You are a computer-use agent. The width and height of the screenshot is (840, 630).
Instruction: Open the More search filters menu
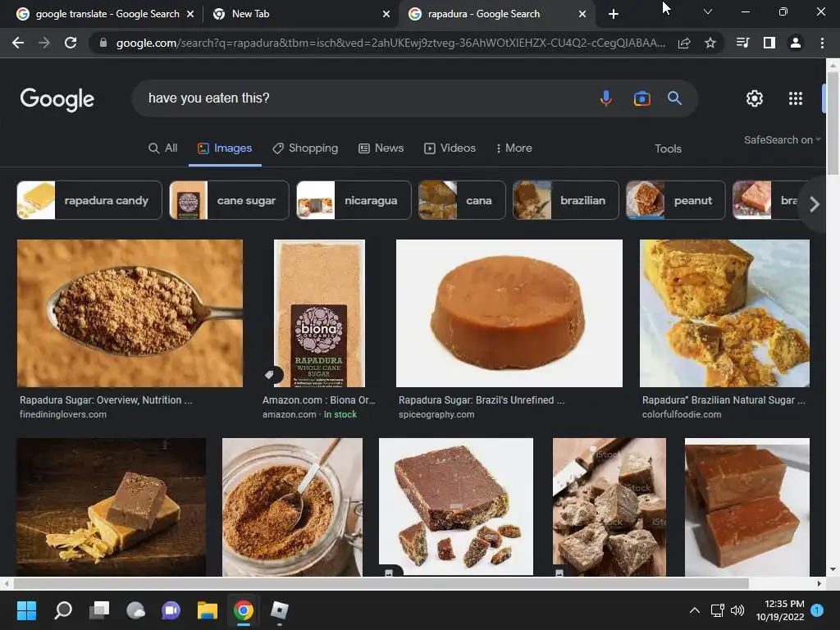[x=514, y=148]
